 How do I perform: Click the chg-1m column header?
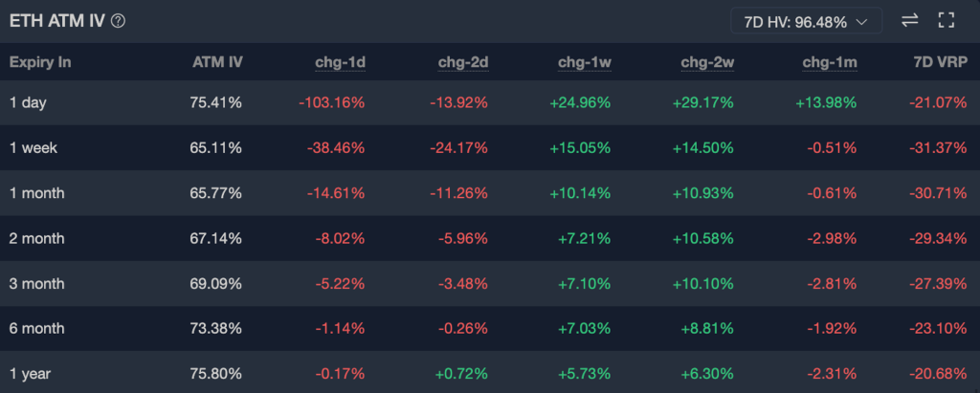coord(830,63)
